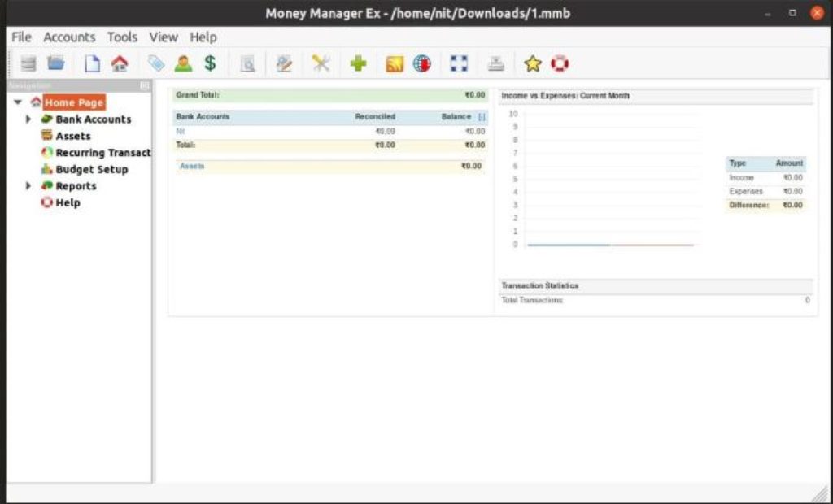Open Budget Setup in the navigation tree

(x=92, y=169)
